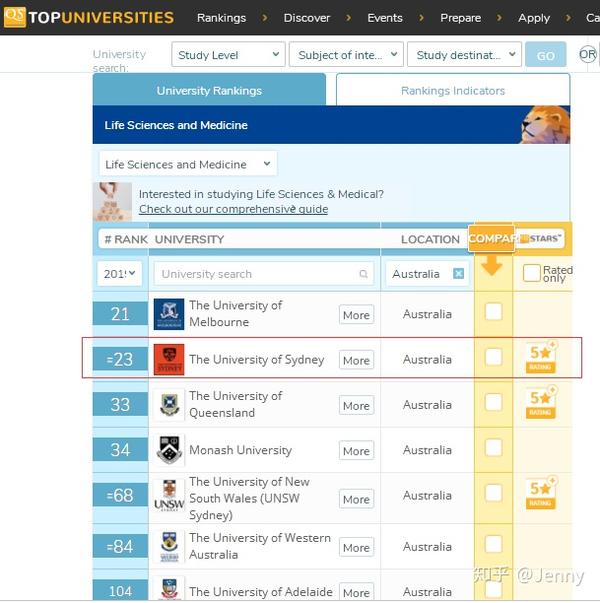The width and height of the screenshot is (600, 603).
Task: Focus the University search input field
Action: pyautogui.click(x=263, y=274)
